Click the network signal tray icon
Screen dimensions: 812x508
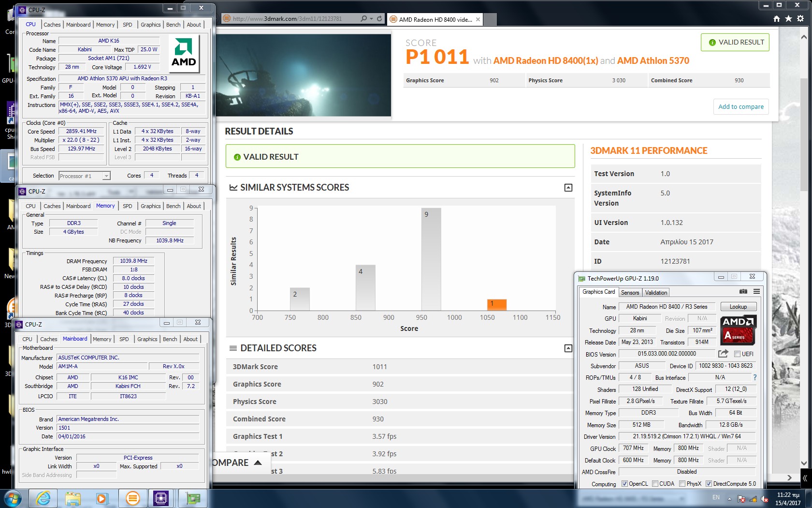[753, 499]
